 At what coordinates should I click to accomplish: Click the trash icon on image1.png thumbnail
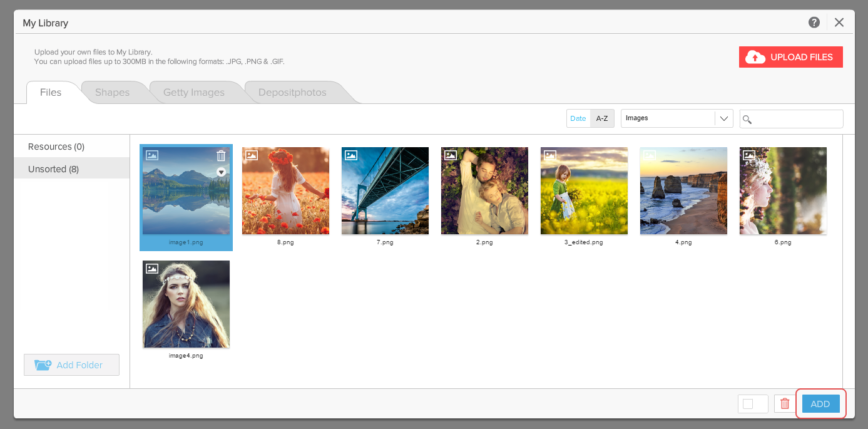tap(221, 156)
